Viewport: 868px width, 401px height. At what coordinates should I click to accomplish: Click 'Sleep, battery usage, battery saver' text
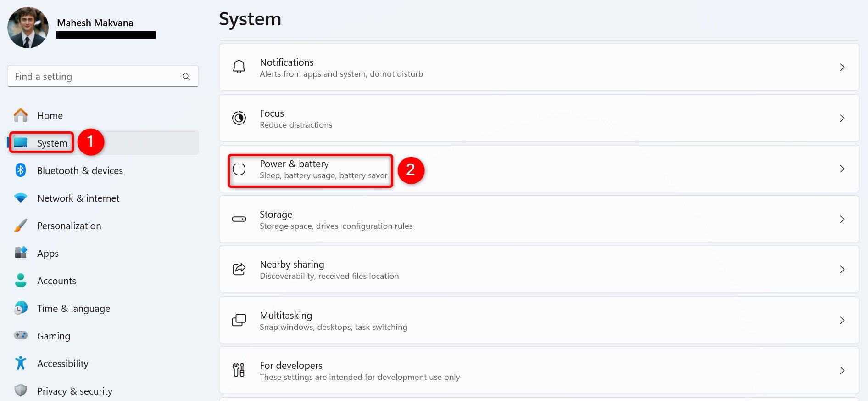coord(323,175)
